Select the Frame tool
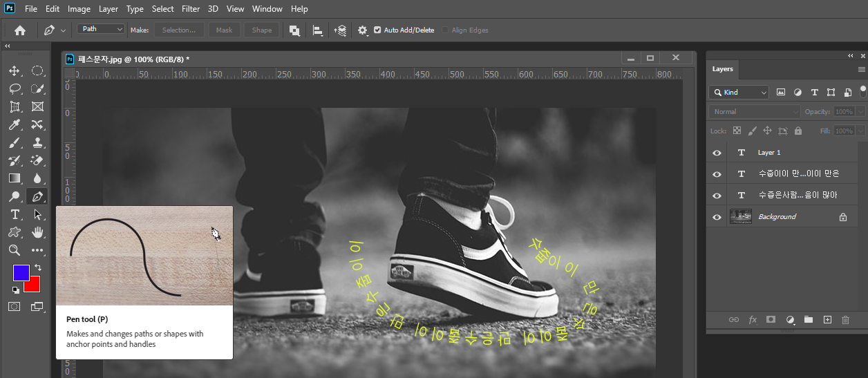 (x=37, y=106)
